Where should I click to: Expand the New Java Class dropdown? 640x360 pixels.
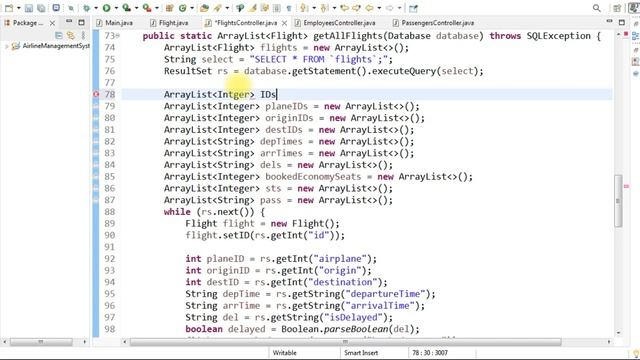pos(192,8)
